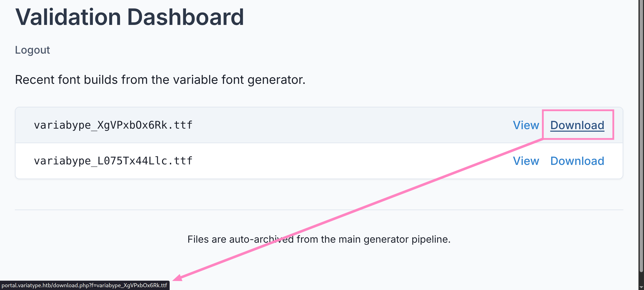
Task: Click the status bar URL preview
Action: [x=84, y=285]
